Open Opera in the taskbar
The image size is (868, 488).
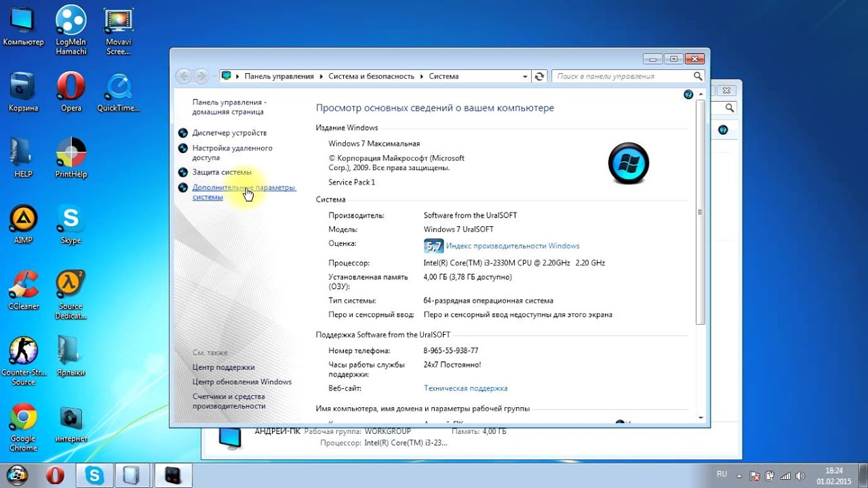pyautogui.click(x=56, y=474)
